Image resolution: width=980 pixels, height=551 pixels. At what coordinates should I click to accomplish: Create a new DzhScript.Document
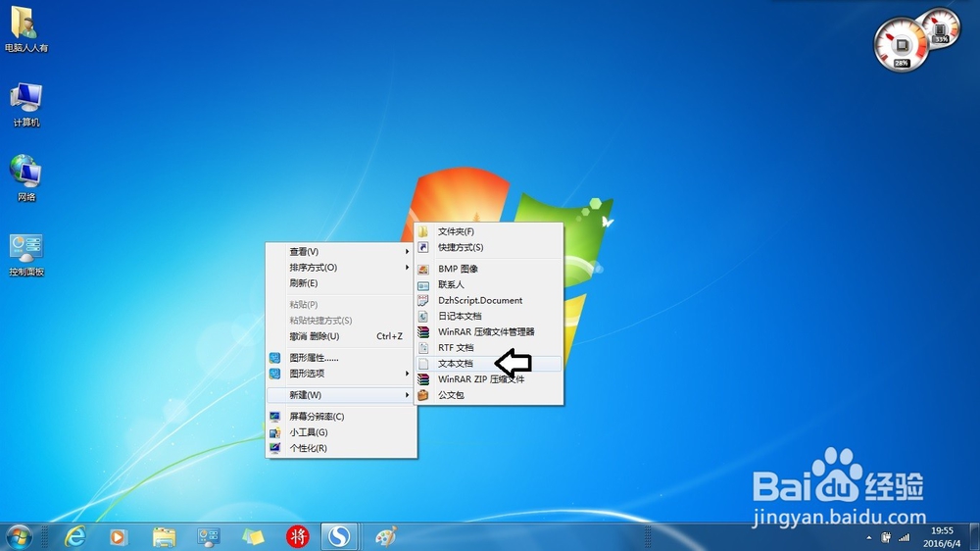489,300
